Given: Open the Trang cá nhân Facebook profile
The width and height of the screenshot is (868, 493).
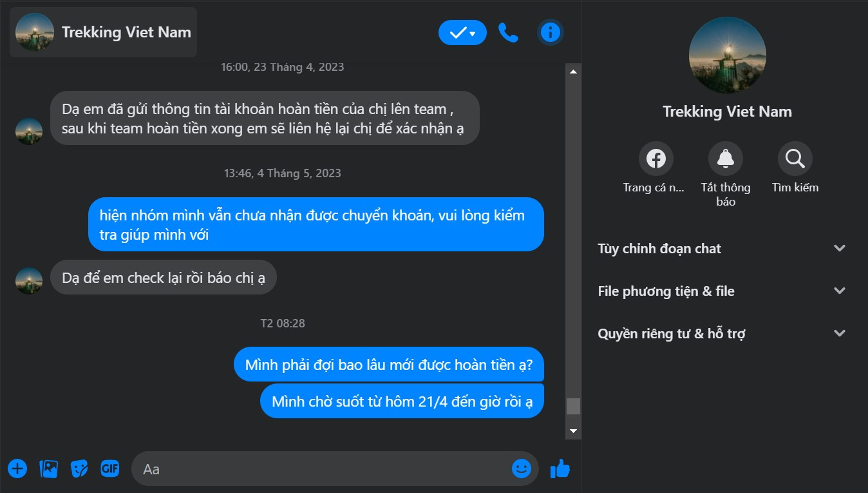Looking at the screenshot, I should click(x=656, y=159).
